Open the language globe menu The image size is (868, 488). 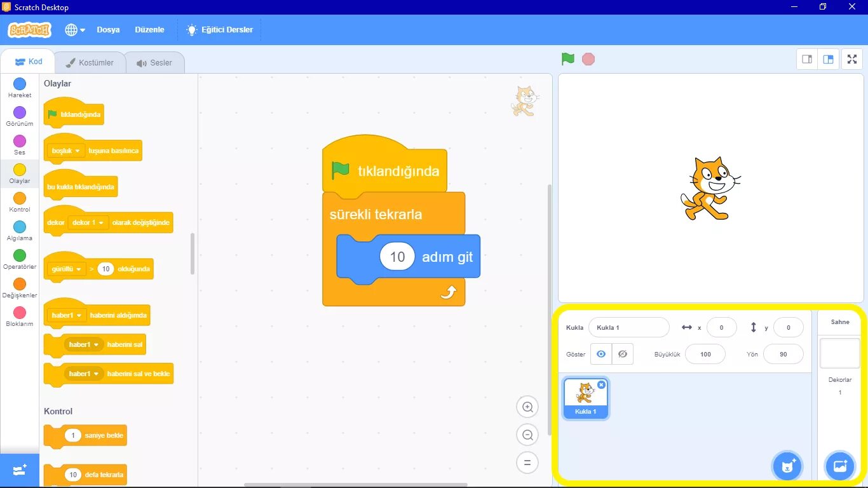75,30
